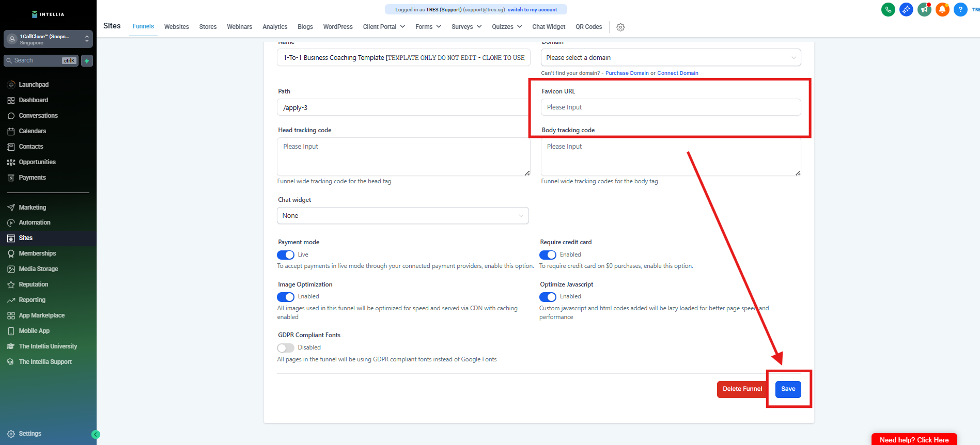This screenshot has width=980, height=445.
Task: Open the 1CallClose account switcher
Action: click(x=48, y=39)
